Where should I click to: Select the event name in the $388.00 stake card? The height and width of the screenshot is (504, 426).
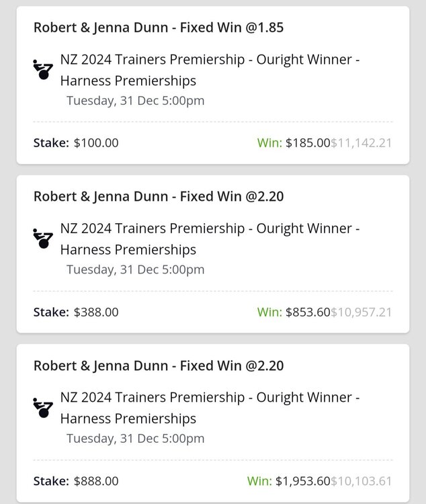(210, 239)
